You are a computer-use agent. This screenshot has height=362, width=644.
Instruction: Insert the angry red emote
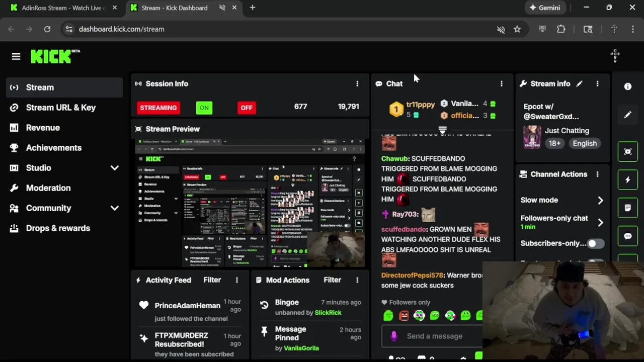click(x=404, y=316)
